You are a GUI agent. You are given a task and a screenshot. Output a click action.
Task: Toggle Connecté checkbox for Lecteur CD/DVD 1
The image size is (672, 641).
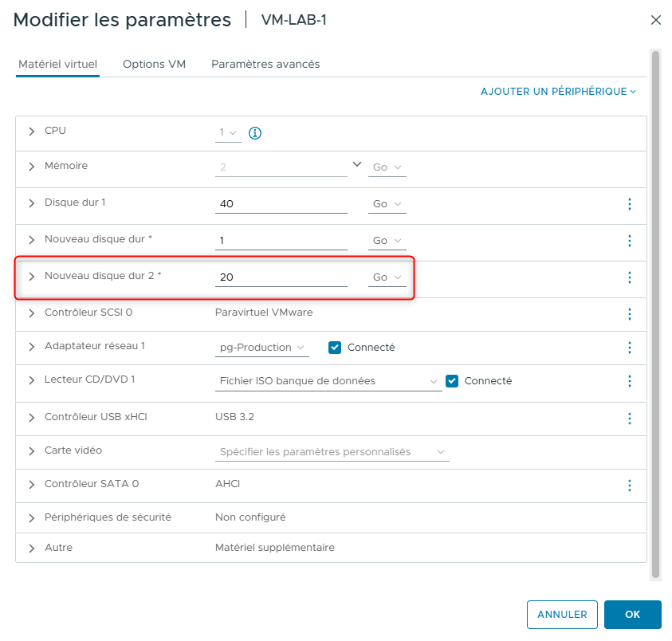coord(452,381)
